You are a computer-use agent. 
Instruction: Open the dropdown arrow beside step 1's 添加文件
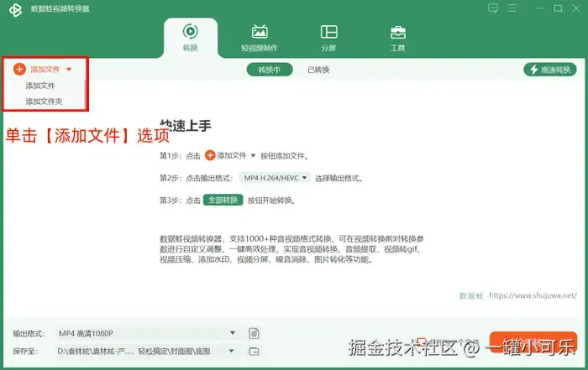click(253, 156)
